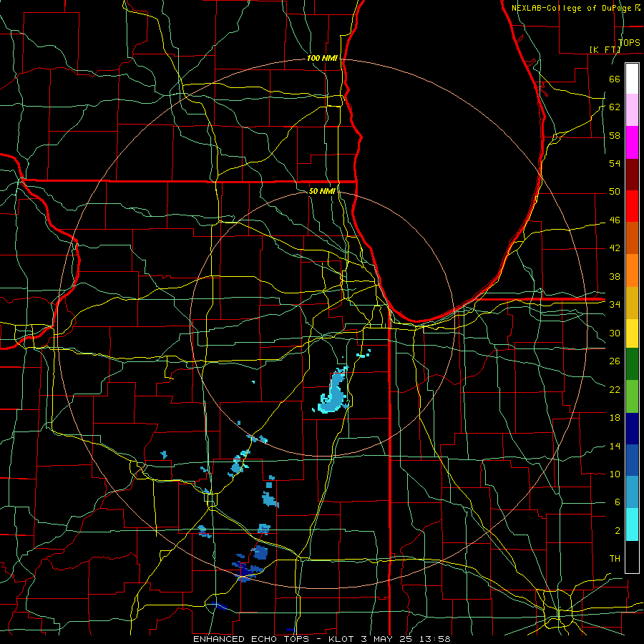The width and height of the screenshot is (644, 644).
Task: Click the legend value 2
Action: [617, 531]
